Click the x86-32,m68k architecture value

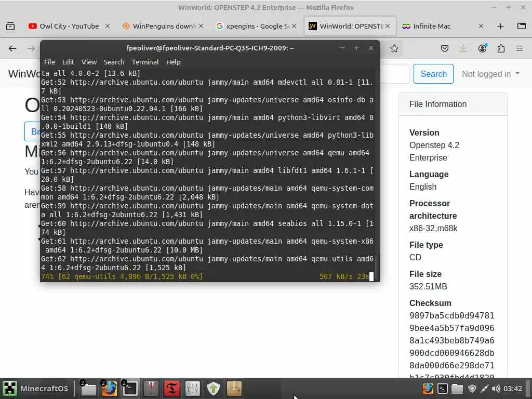pyautogui.click(x=433, y=229)
